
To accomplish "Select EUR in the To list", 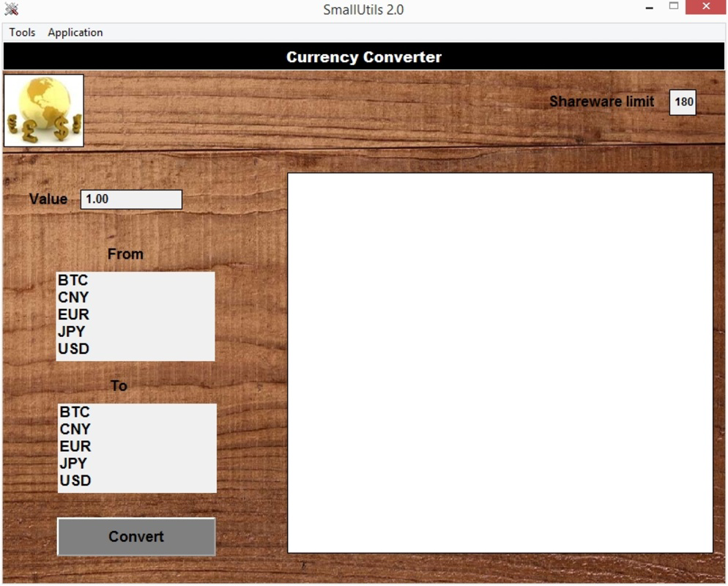I will 137,447.
